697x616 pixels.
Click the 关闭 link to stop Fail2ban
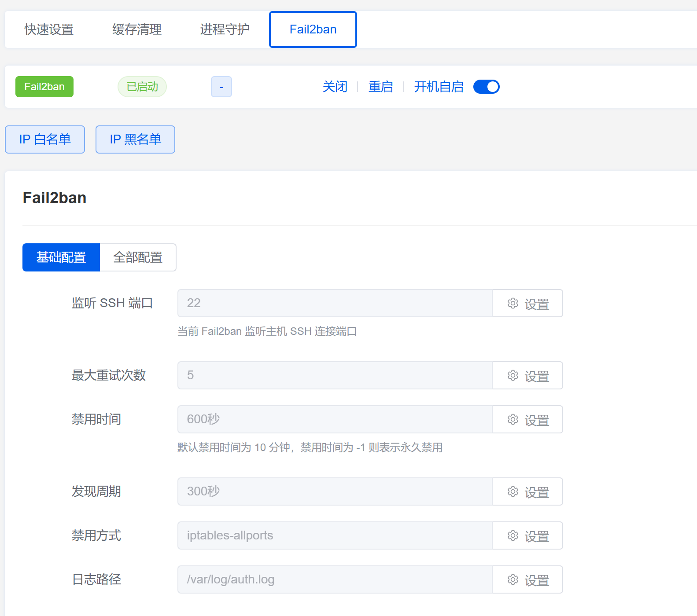click(x=335, y=87)
